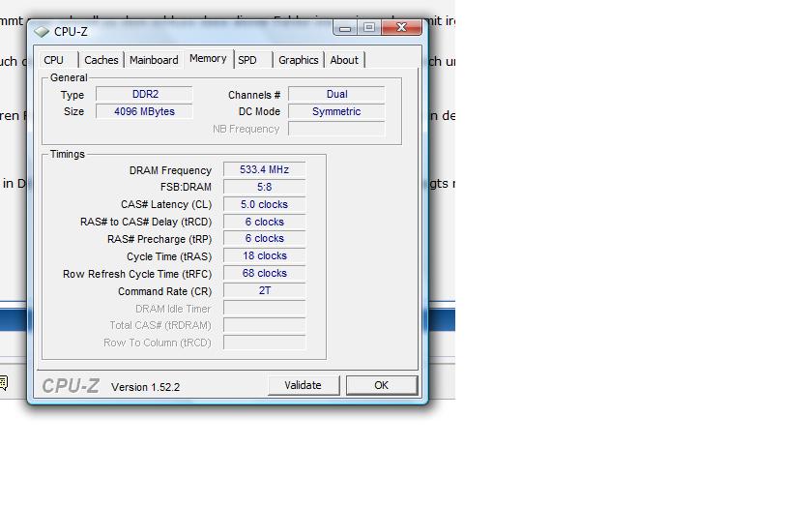Click the empty Total CAS# (tRDRAM) field

pos(265,325)
